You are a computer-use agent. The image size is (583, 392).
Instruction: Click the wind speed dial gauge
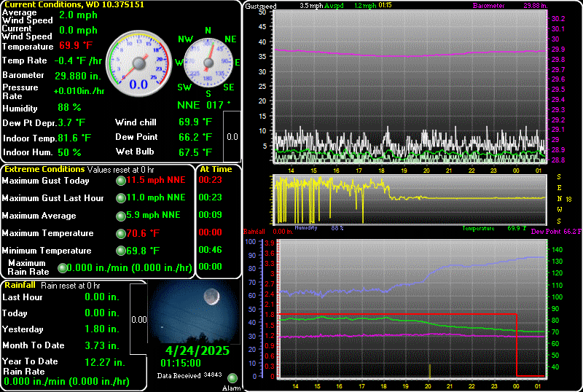tap(138, 63)
